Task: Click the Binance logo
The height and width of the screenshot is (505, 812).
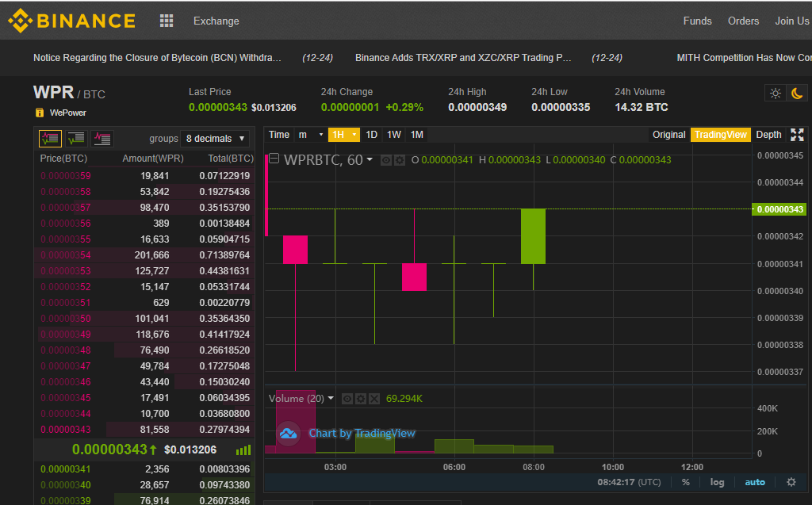Action: [x=72, y=21]
